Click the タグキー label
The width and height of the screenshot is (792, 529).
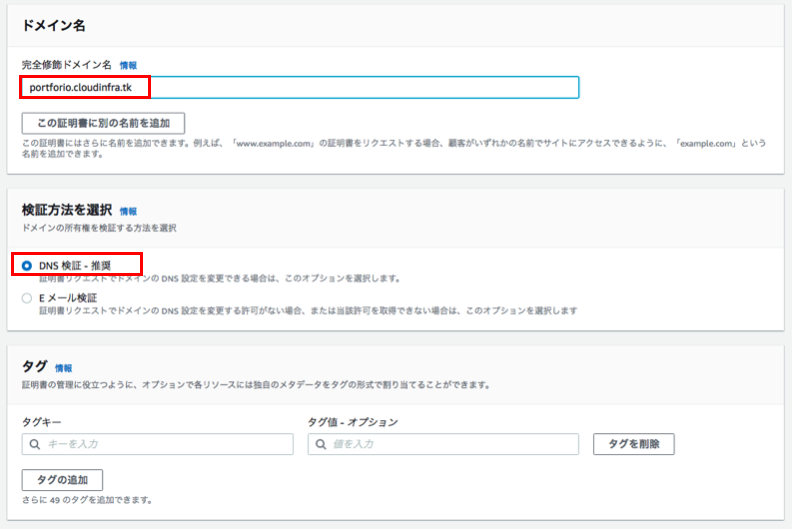[x=41, y=422]
